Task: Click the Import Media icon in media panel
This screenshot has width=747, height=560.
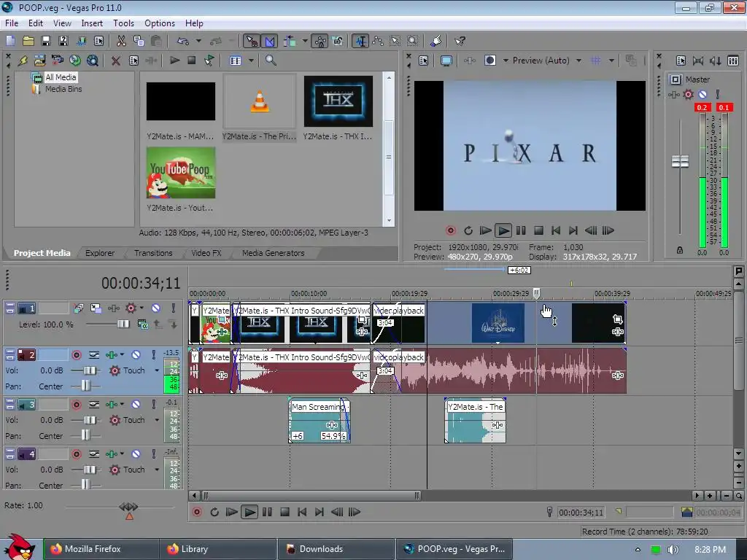Action: point(39,61)
